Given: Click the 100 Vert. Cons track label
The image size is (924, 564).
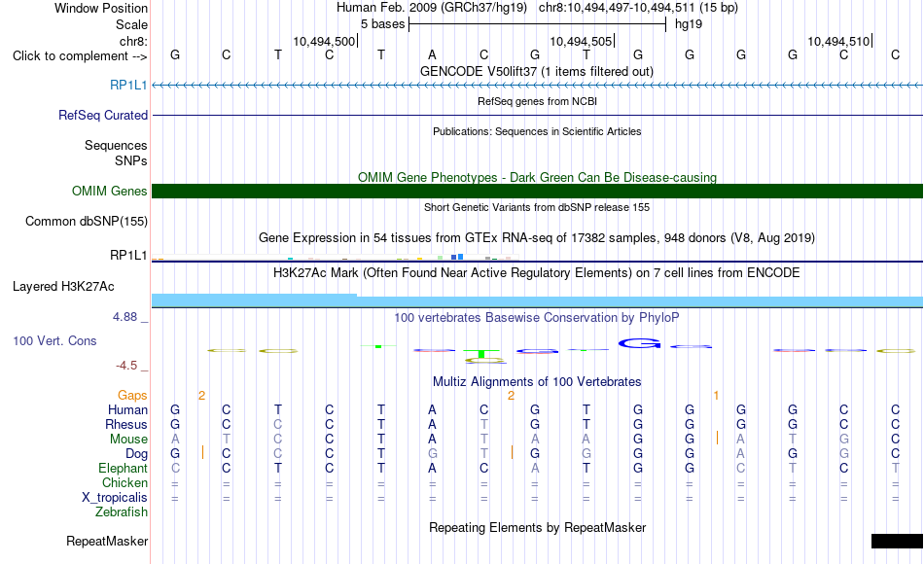Looking at the screenshot, I should pos(54,340).
